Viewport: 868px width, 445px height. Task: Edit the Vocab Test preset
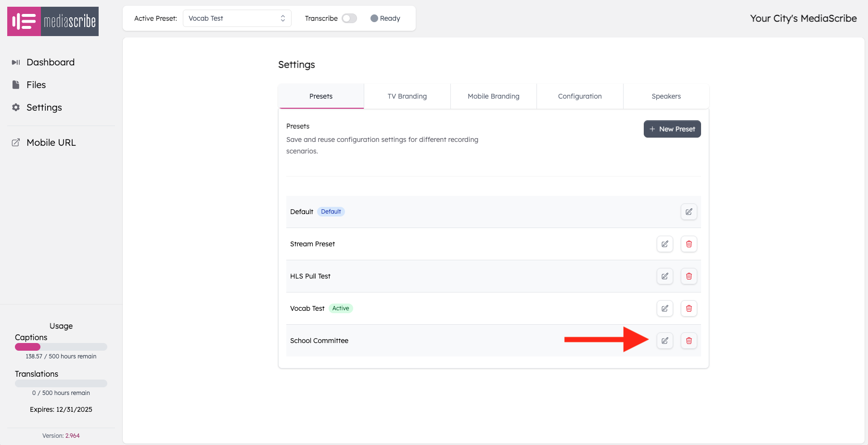[664, 308]
